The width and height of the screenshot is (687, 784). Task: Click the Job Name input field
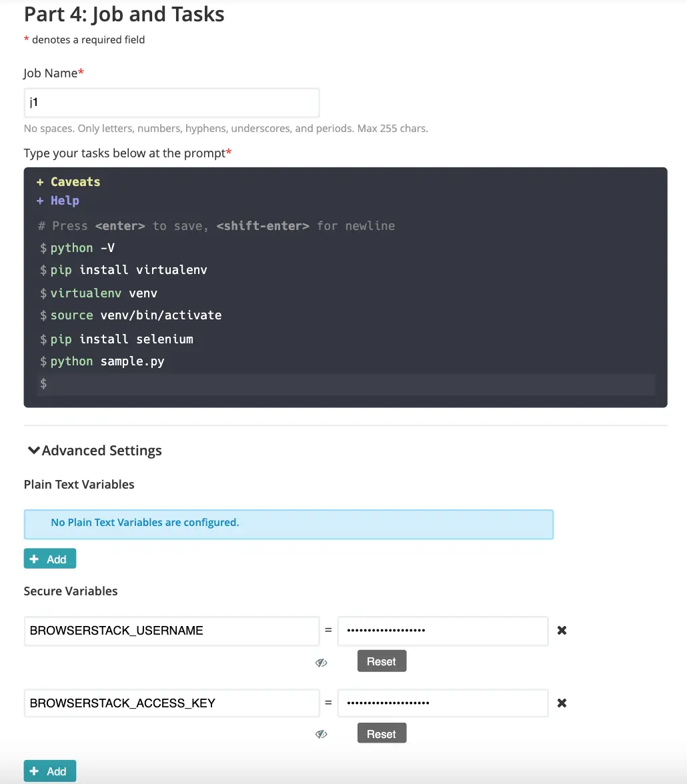pyautogui.click(x=171, y=103)
